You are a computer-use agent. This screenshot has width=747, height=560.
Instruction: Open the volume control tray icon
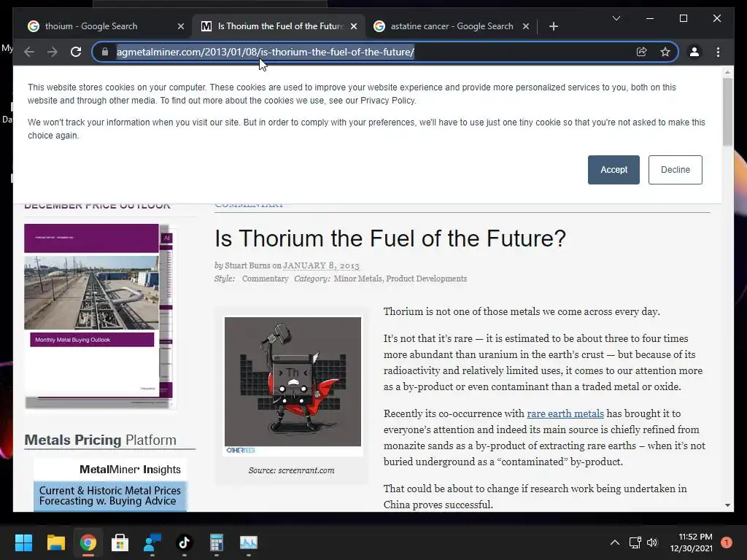(652, 542)
